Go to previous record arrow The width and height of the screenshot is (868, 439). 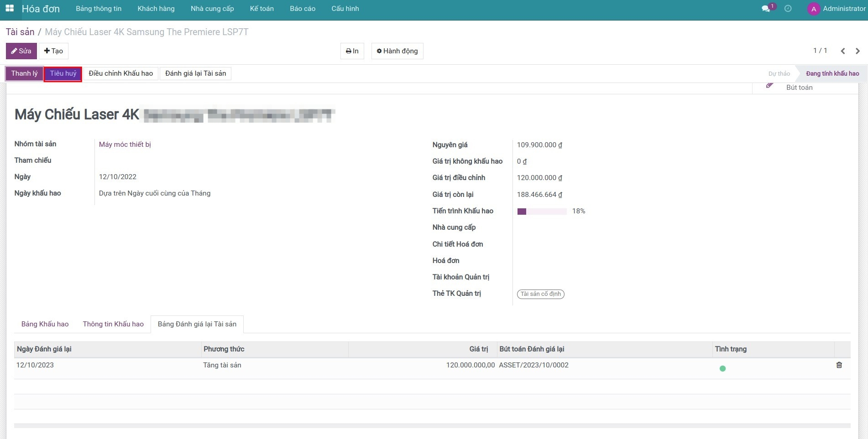843,51
